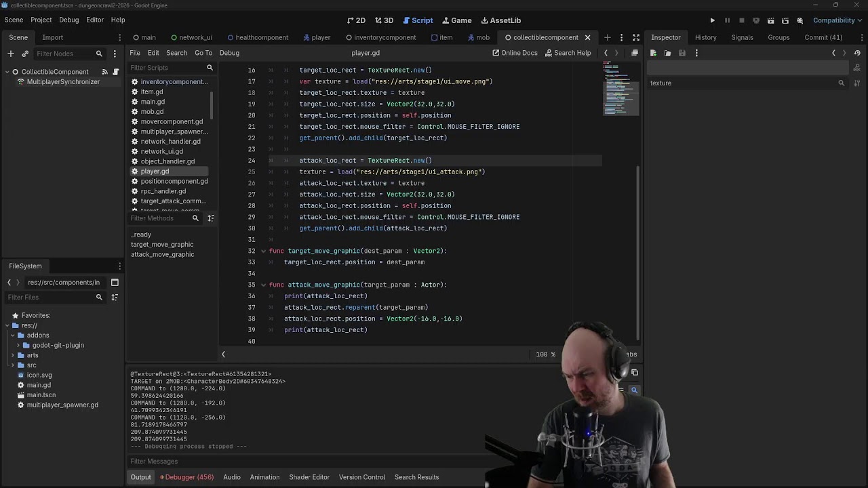Switch to the 2D workspace

(x=356, y=20)
